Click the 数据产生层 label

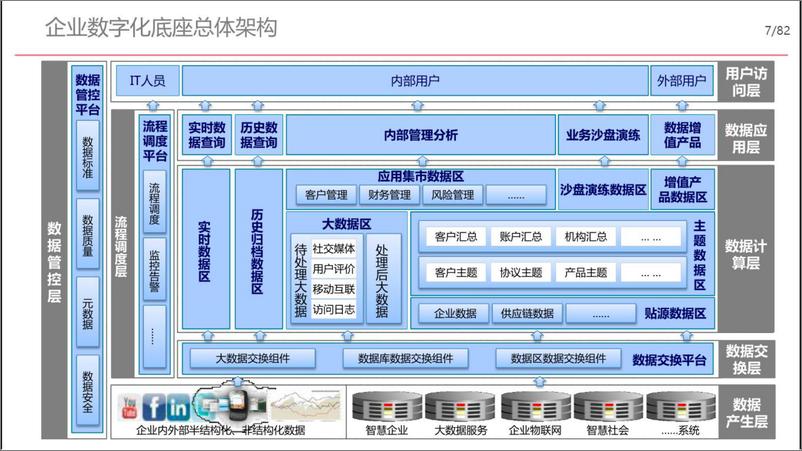(x=746, y=413)
